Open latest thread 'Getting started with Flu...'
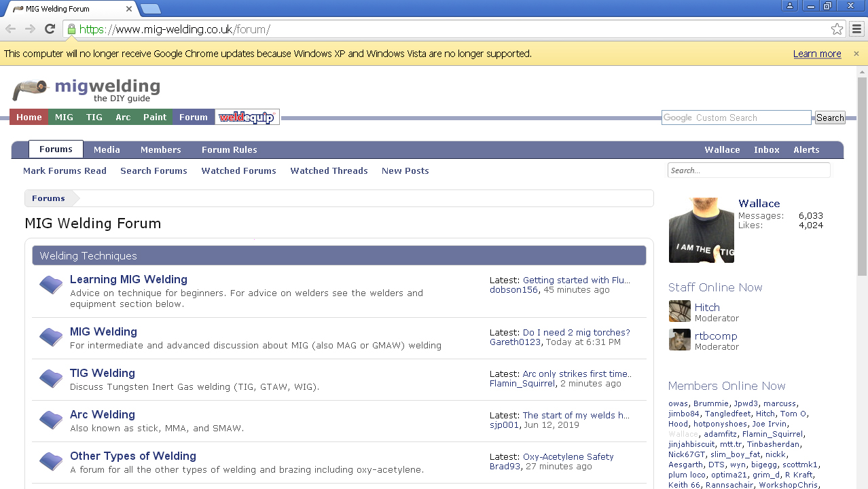Viewport: 868px width, 489px height. pyautogui.click(x=577, y=280)
